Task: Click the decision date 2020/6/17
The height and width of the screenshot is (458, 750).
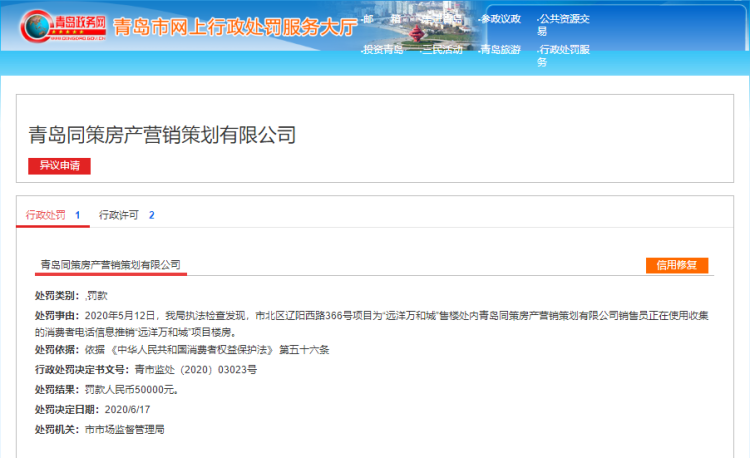Action: 127,410
